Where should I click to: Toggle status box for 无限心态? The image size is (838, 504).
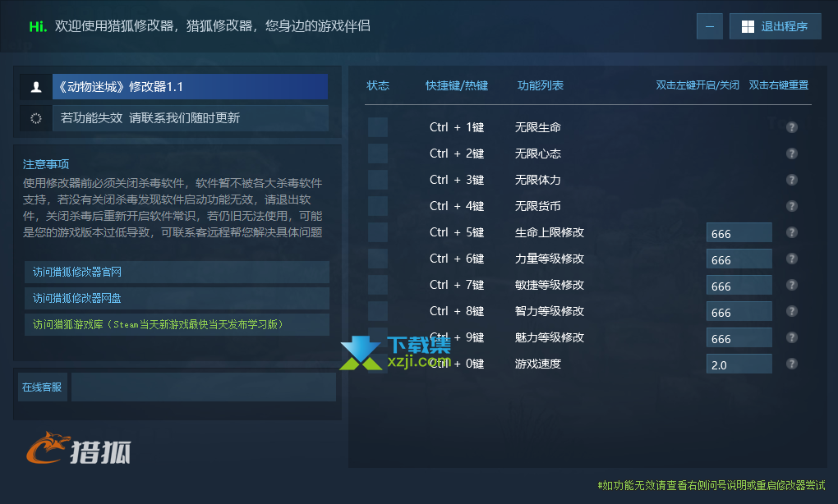click(378, 153)
